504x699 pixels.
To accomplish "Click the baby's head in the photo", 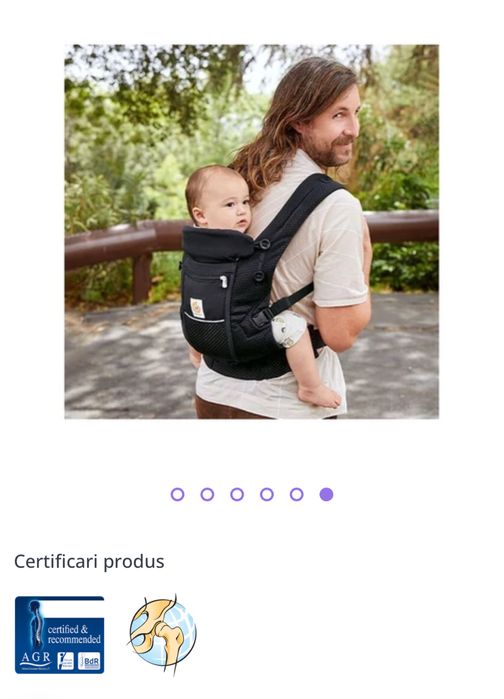I will pyautogui.click(x=218, y=198).
